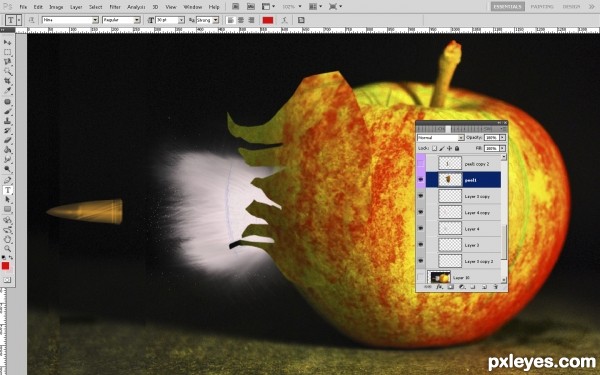Open the Filter menu
Image resolution: width=600 pixels, height=375 pixels.
[115, 7]
